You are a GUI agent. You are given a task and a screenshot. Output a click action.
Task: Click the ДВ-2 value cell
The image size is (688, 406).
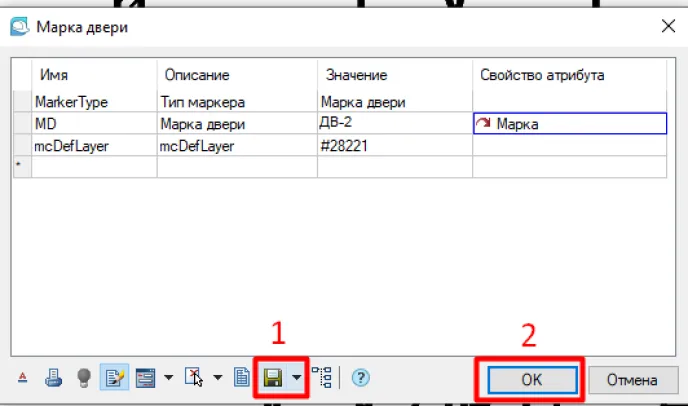point(394,123)
